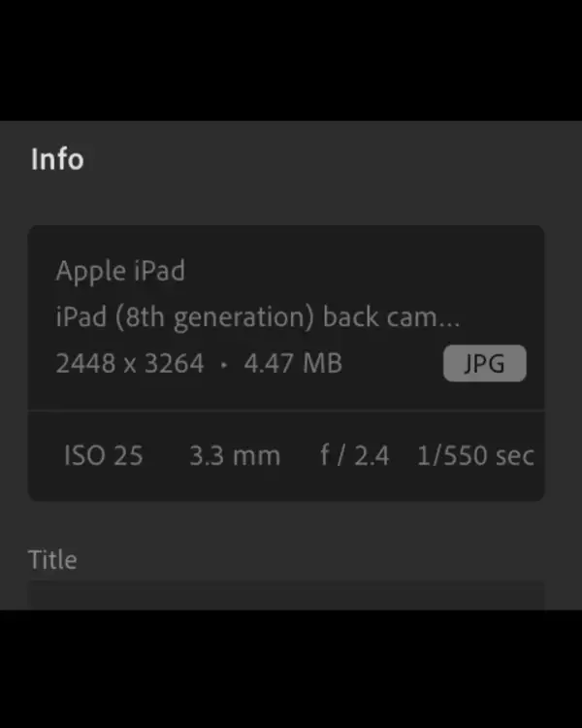Select the 1/550 sec shutter speed

(x=475, y=455)
